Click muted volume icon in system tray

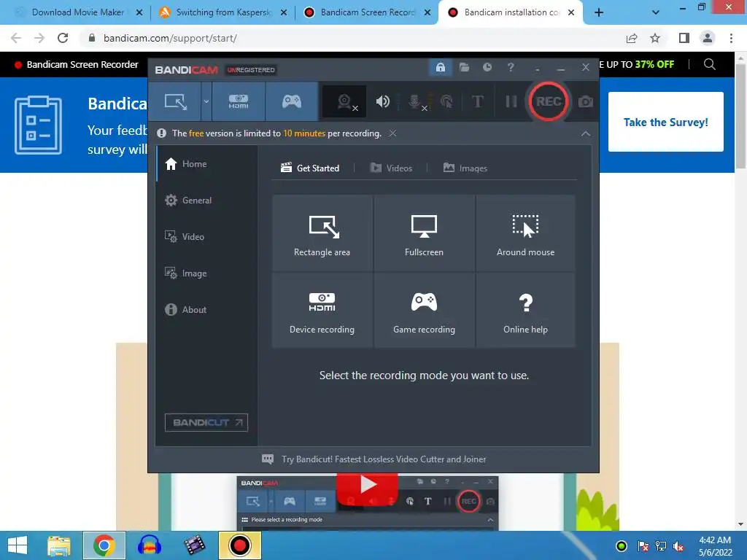pos(678,546)
